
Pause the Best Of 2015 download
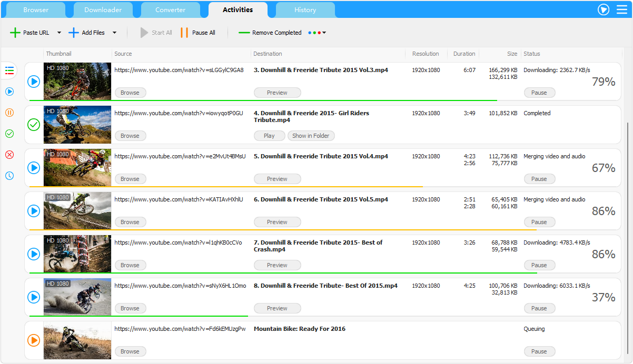[539, 308]
